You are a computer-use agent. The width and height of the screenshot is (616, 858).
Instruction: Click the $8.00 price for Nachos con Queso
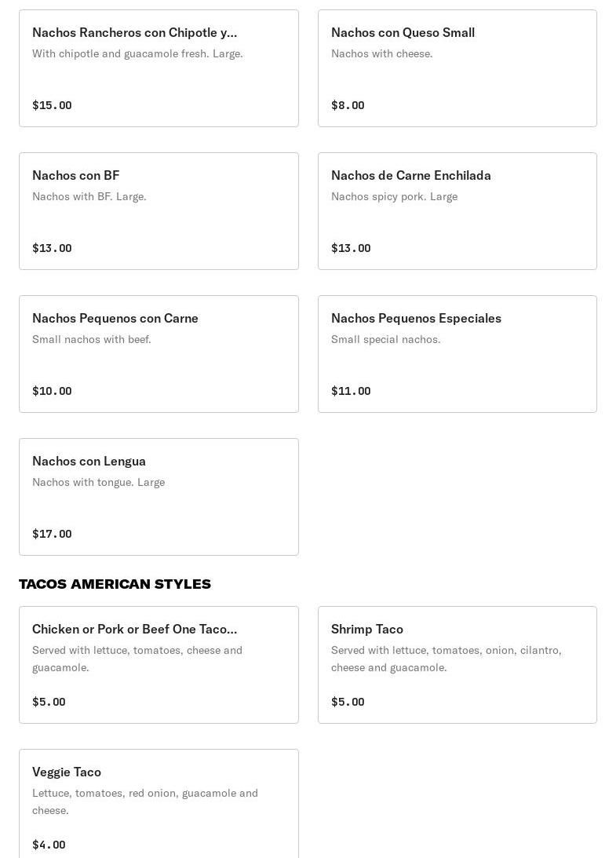[x=348, y=105]
